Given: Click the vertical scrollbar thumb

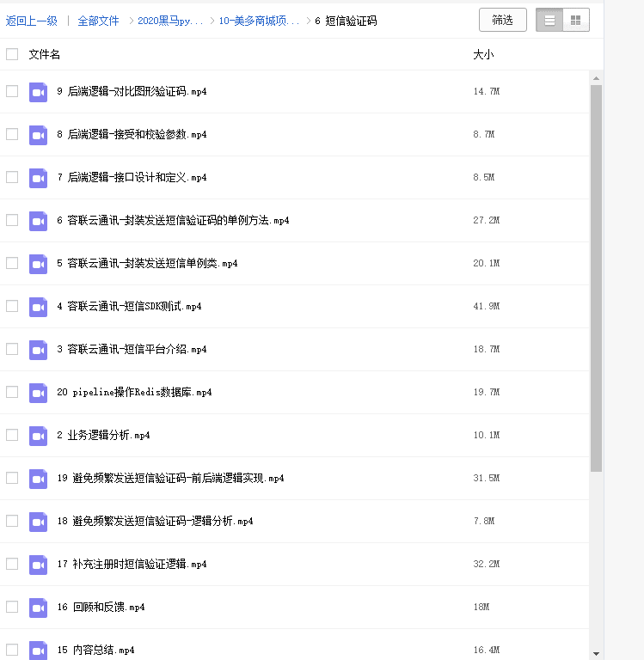Looking at the screenshot, I should click(596, 278).
